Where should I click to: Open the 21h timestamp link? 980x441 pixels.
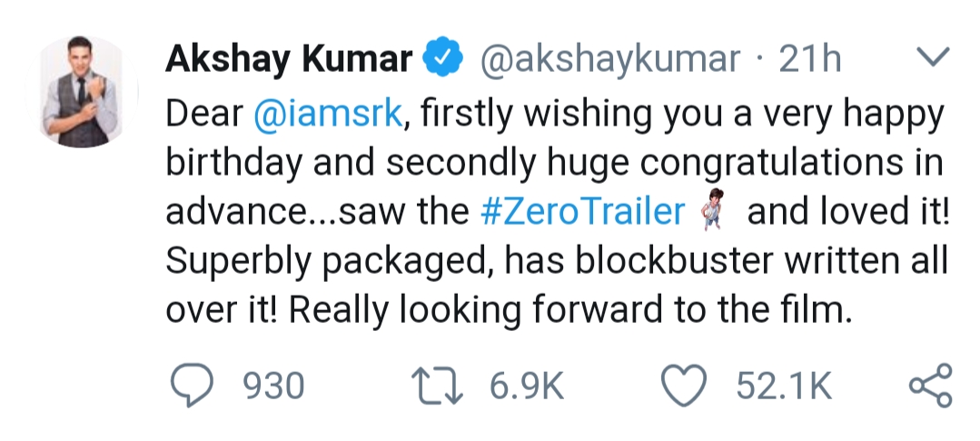point(810,59)
